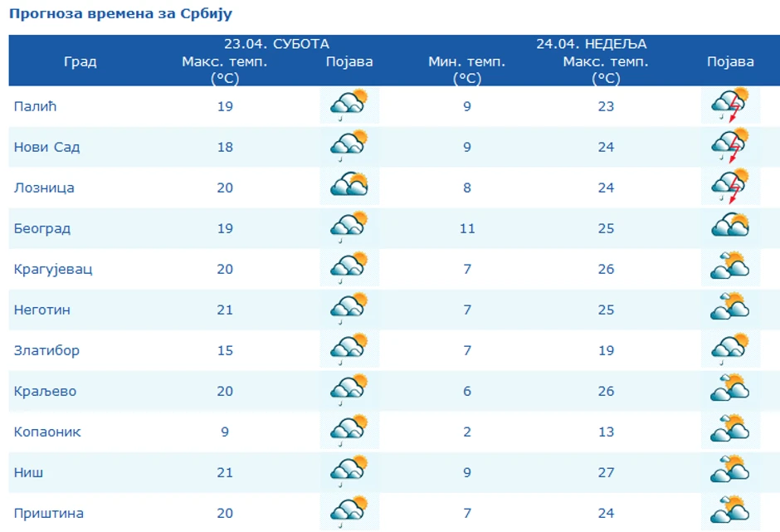Click Sunday weather icon for Приштина
This screenshot has height=532, width=780.
pyautogui.click(x=730, y=511)
